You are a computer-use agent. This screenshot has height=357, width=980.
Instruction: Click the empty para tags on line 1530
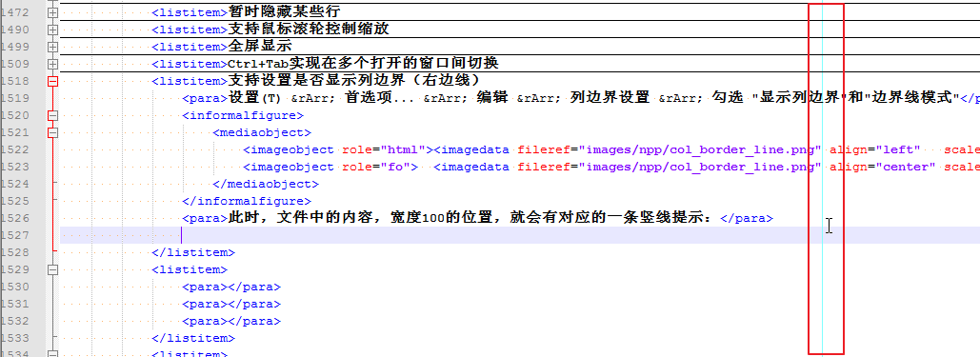(231, 287)
